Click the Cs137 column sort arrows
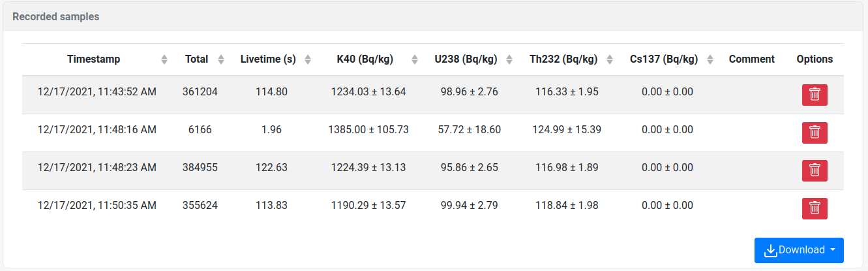 tap(710, 59)
